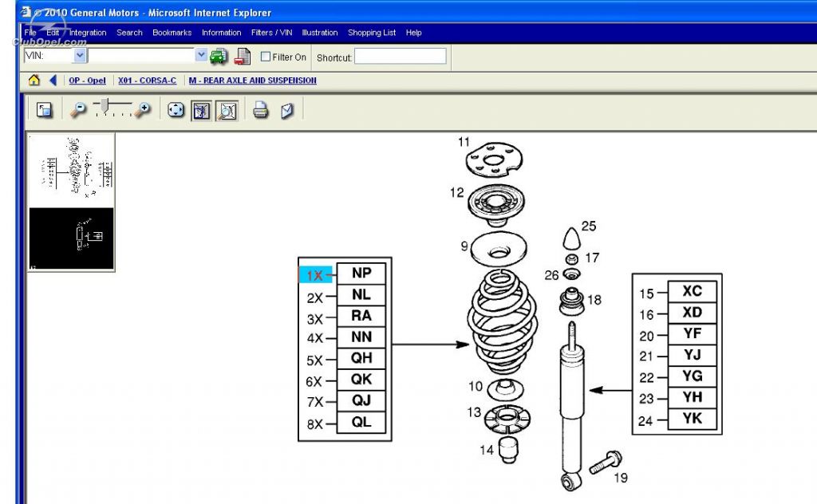Image resolution: width=817 pixels, height=504 pixels.
Task: Open the Filters / VIN menu
Action: [271, 32]
